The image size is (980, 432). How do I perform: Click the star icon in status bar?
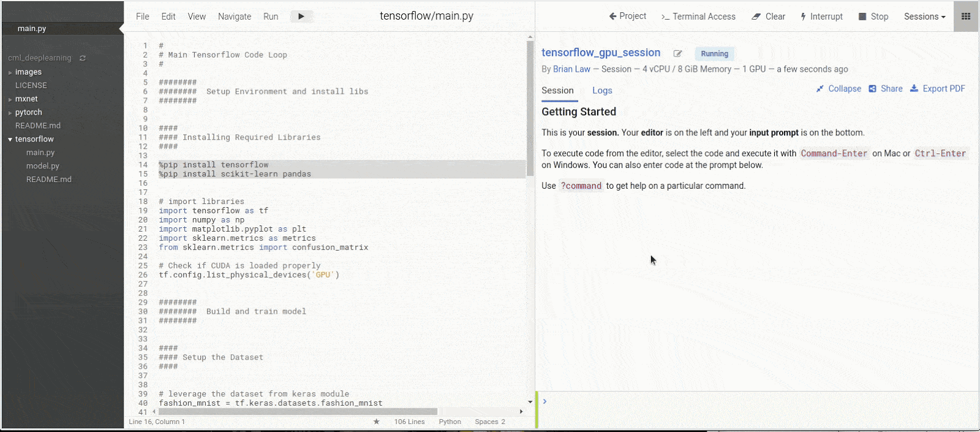377,422
